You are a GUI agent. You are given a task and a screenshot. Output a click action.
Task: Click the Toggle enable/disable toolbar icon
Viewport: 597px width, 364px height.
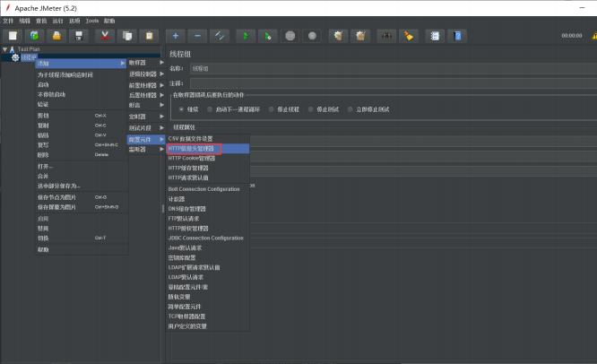(220, 36)
